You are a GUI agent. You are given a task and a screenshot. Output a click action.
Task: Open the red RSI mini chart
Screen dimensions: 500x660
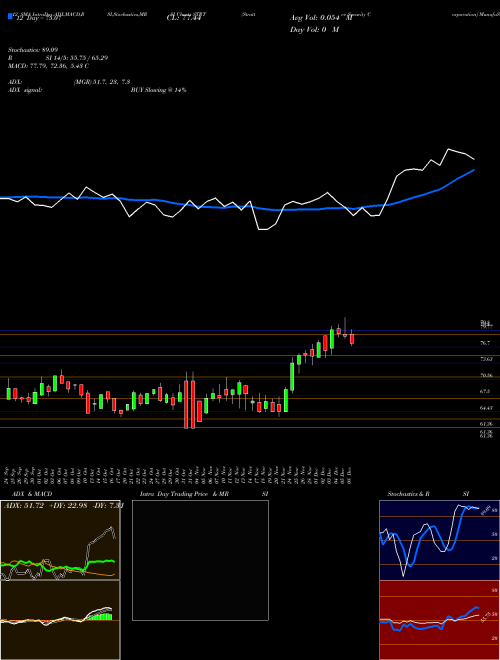[439, 620]
